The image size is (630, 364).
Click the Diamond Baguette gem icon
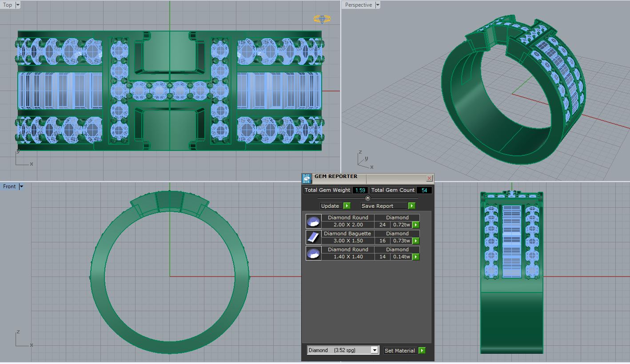[x=313, y=237]
